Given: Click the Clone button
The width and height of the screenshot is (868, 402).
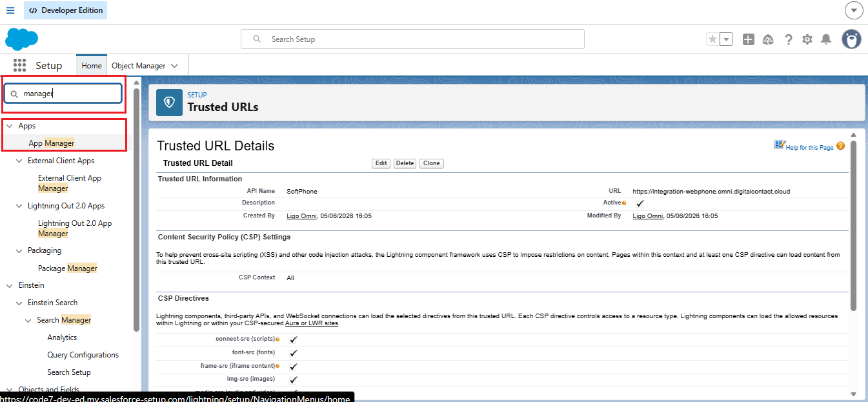Looking at the screenshot, I should [432, 163].
